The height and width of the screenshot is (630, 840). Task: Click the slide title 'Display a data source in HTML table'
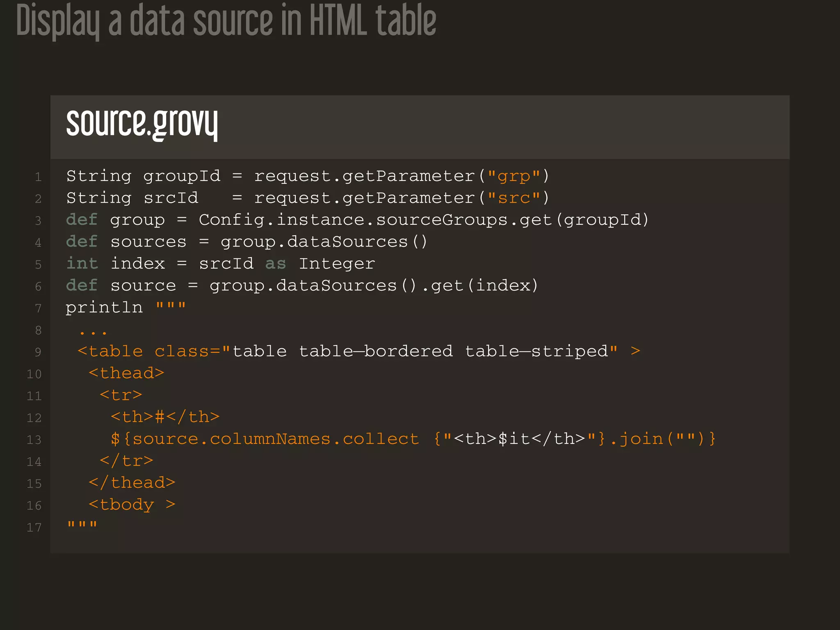(226, 21)
